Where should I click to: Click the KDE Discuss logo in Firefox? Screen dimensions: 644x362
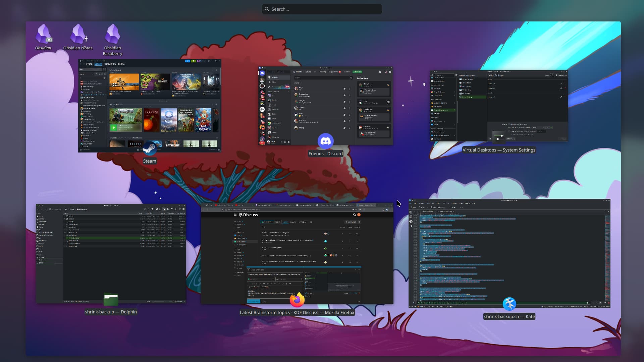[x=248, y=215]
